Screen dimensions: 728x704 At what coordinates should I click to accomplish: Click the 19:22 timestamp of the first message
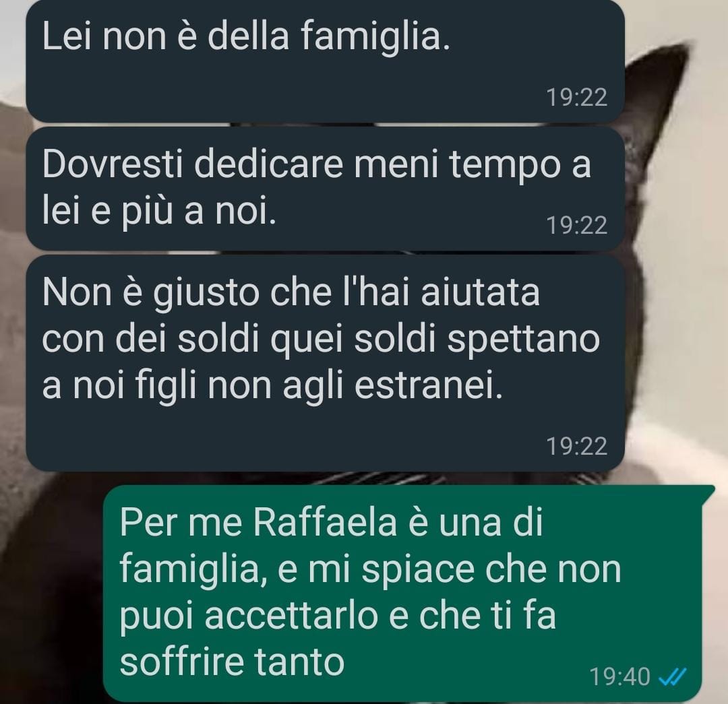pos(576,98)
